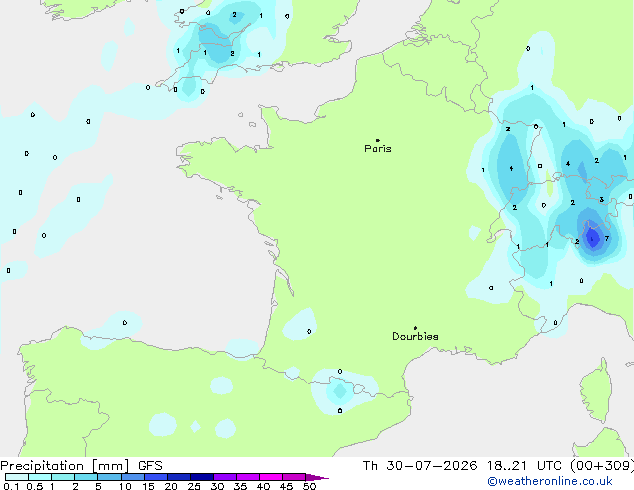Click the legend label '45'
The width and height of the screenshot is (634, 490).
[286, 486]
